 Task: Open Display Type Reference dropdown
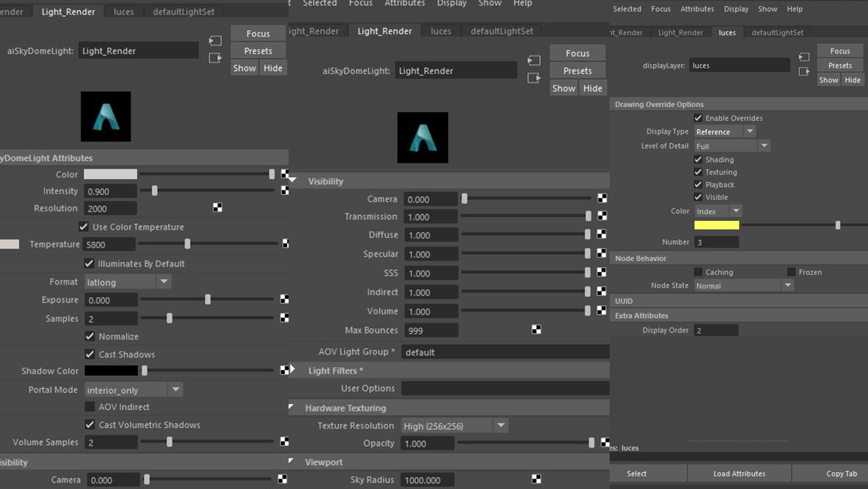click(725, 131)
